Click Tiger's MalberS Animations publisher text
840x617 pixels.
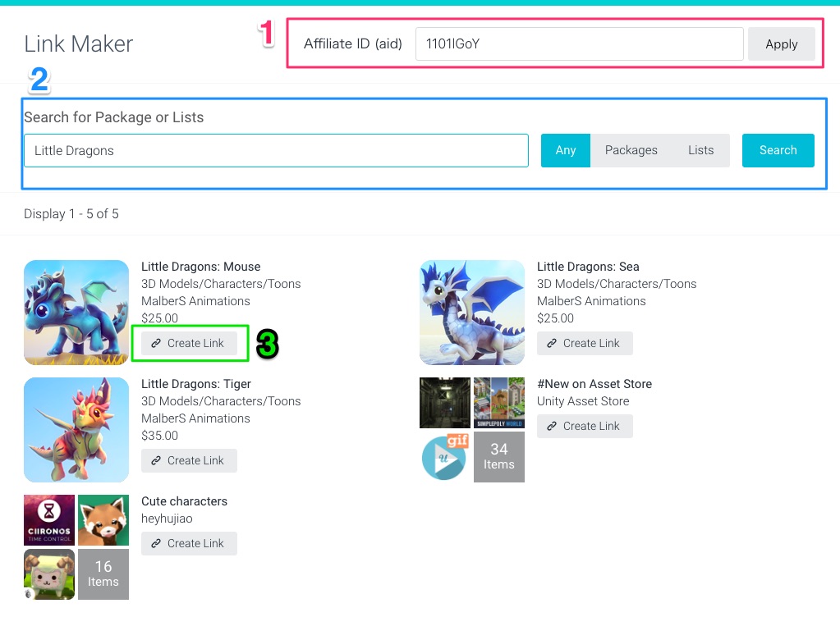click(195, 418)
